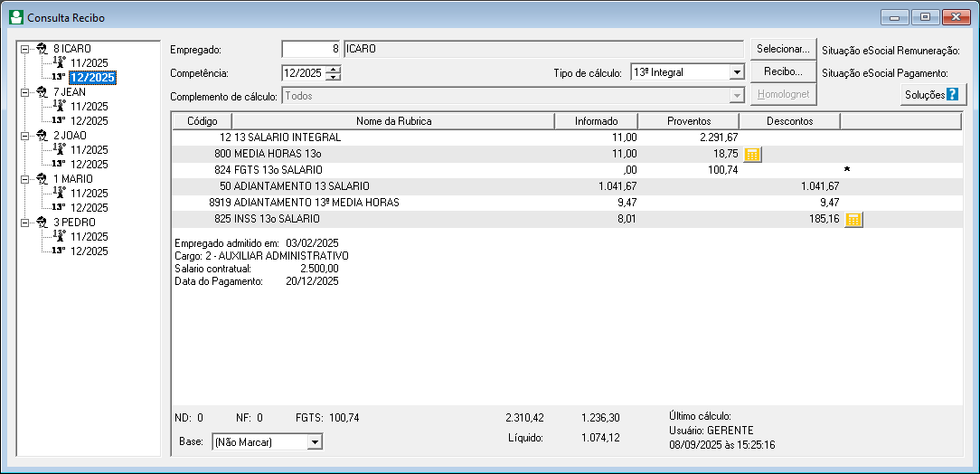
Task: Collapse the 2 JOAO tree node
Action: coord(25,135)
